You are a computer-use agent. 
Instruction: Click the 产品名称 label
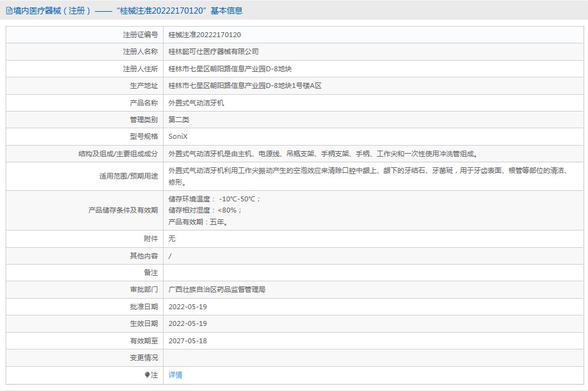pyautogui.click(x=144, y=103)
